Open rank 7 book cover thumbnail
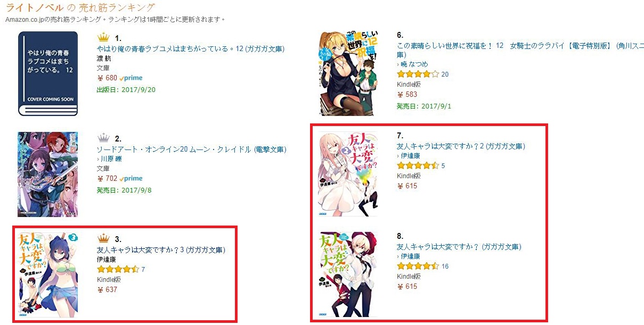 click(348, 174)
